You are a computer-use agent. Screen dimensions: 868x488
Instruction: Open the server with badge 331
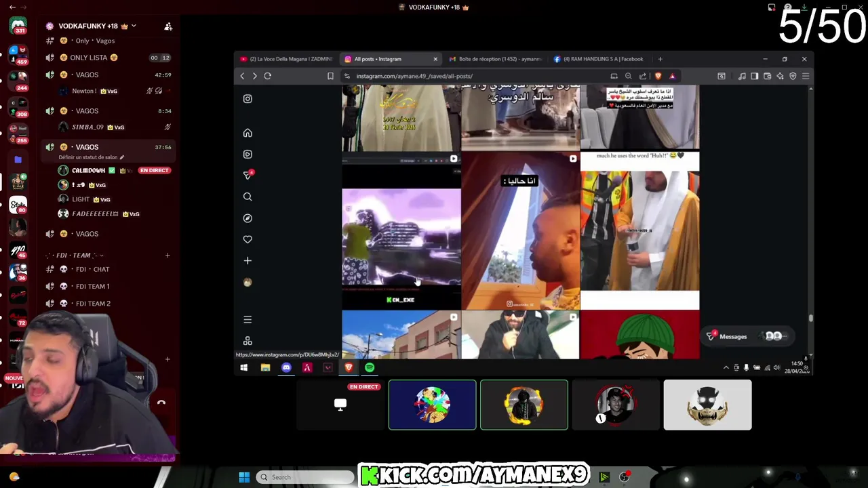pyautogui.click(x=18, y=26)
